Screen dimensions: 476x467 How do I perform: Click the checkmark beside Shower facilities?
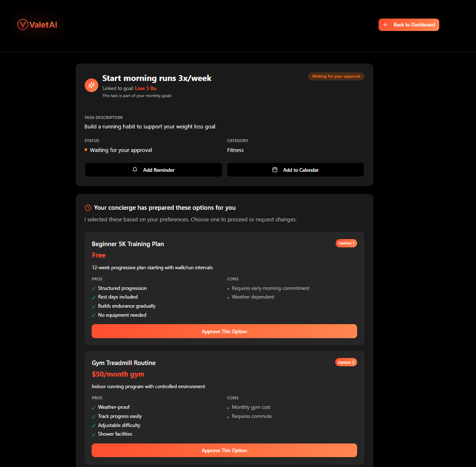(93, 434)
